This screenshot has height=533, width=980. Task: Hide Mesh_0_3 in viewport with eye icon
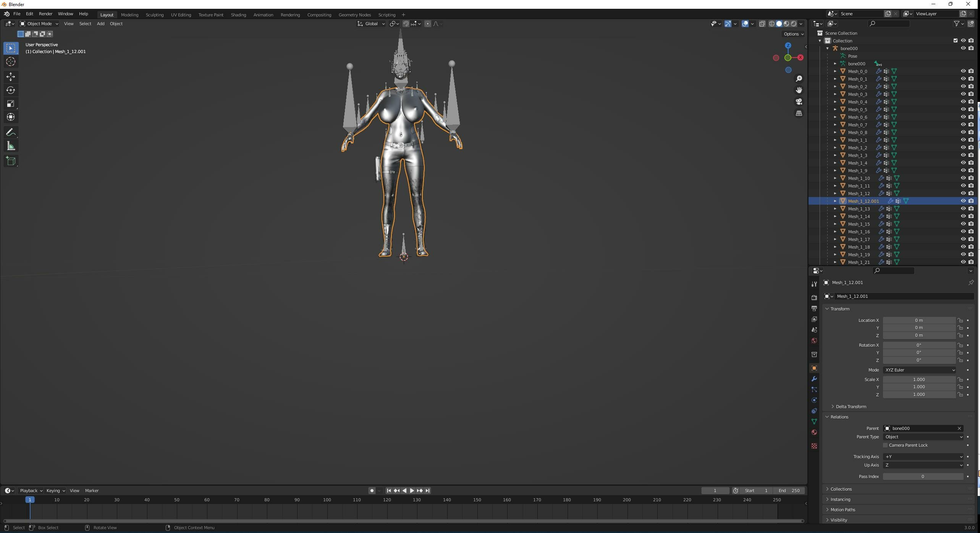[963, 94]
